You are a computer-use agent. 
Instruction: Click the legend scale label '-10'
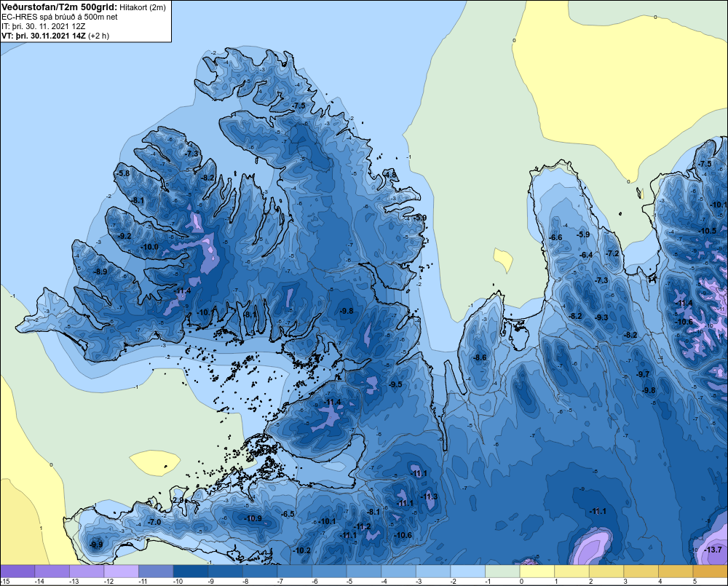pyautogui.click(x=178, y=582)
